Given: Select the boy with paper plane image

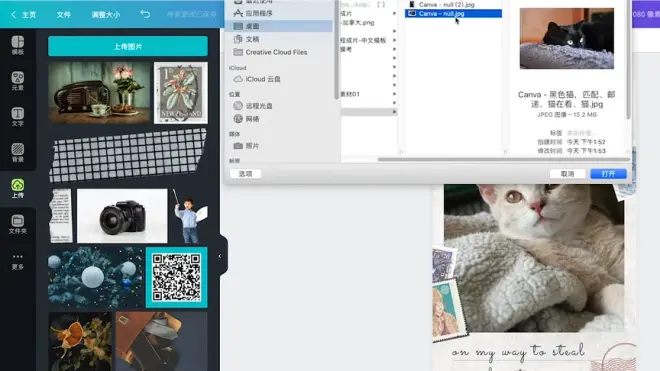Looking at the screenshot, I should pyautogui.click(x=190, y=216).
